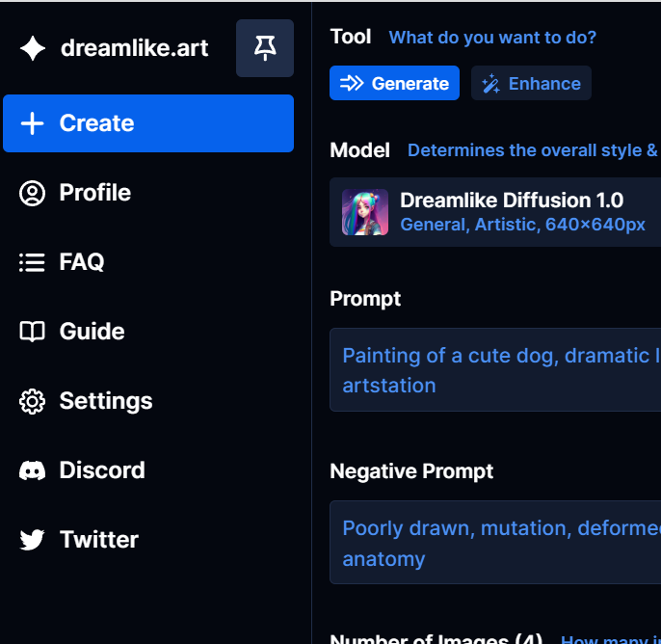Click the Prompt text field
The height and width of the screenshot is (644, 661).
[495, 370]
